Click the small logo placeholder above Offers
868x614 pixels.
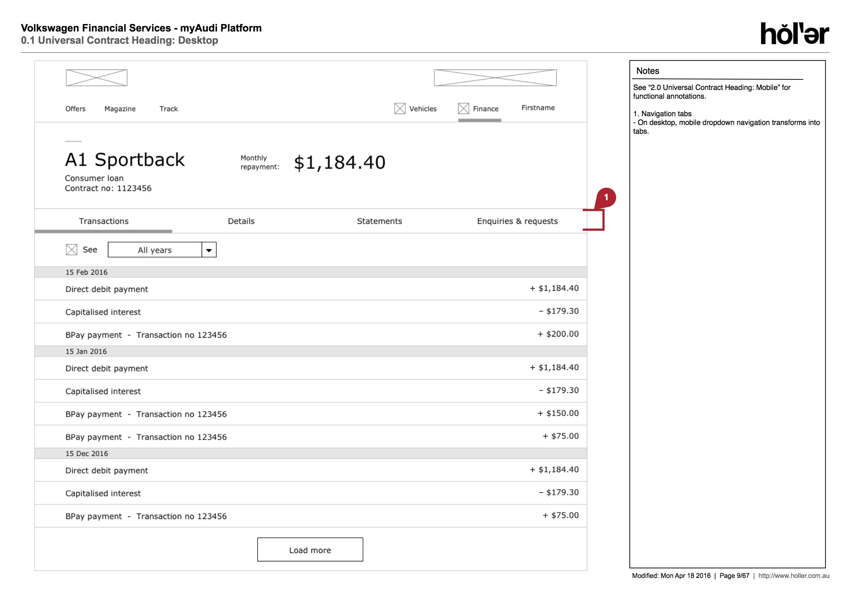[x=97, y=78]
